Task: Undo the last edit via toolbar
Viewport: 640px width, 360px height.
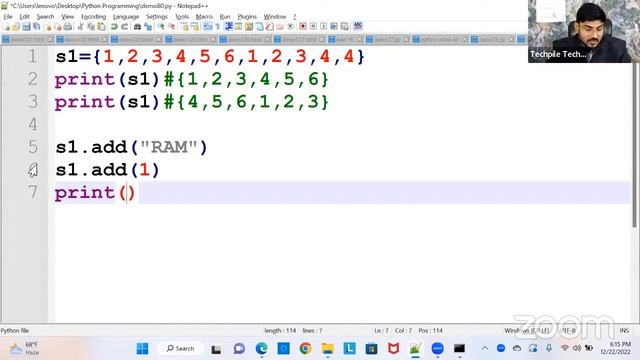Action: click(114, 27)
